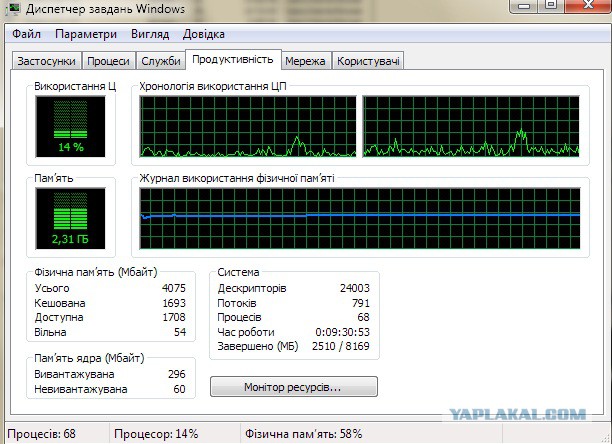Switch to the Застосунки tab
612x444 pixels.
pyautogui.click(x=46, y=61)
